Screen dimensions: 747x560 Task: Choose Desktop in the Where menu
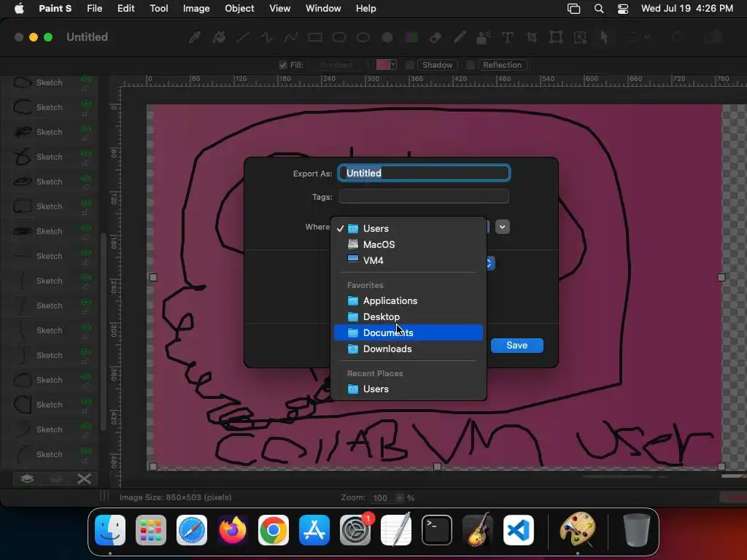[x=409, y=316]
